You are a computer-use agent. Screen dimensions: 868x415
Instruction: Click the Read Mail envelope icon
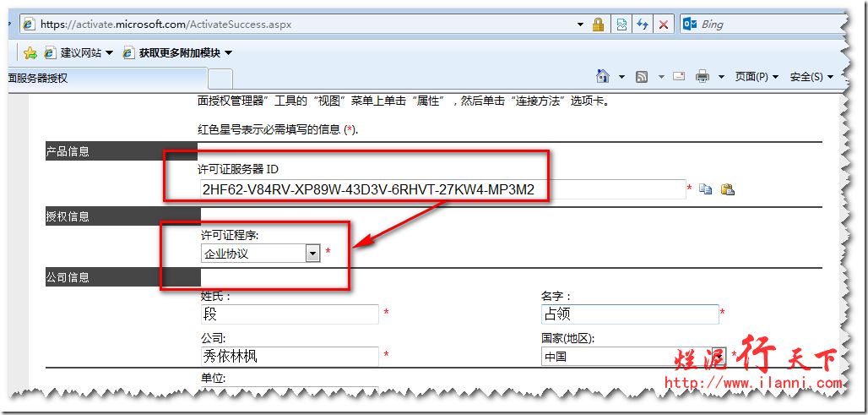(679, 76)
